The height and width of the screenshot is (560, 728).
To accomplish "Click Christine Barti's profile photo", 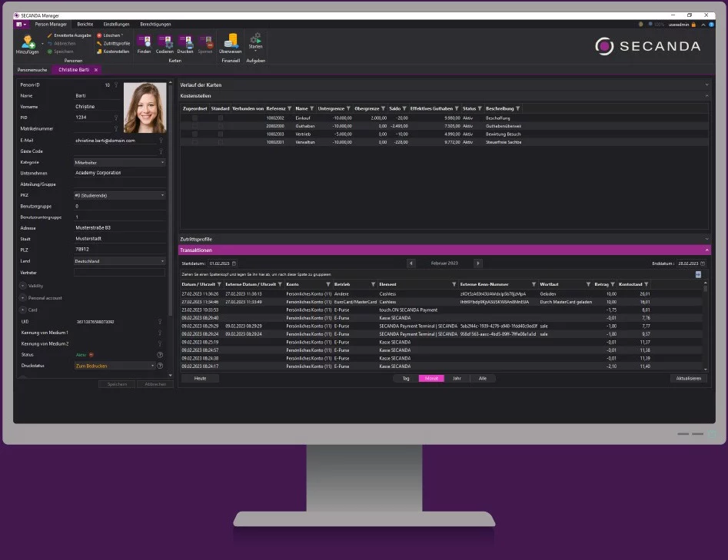I will tap(145, 108).
